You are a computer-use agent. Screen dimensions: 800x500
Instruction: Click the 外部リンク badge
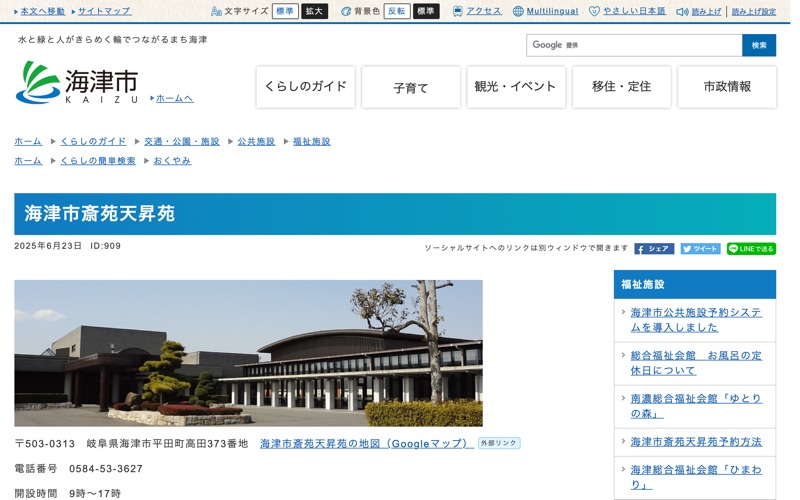(499, 443)
